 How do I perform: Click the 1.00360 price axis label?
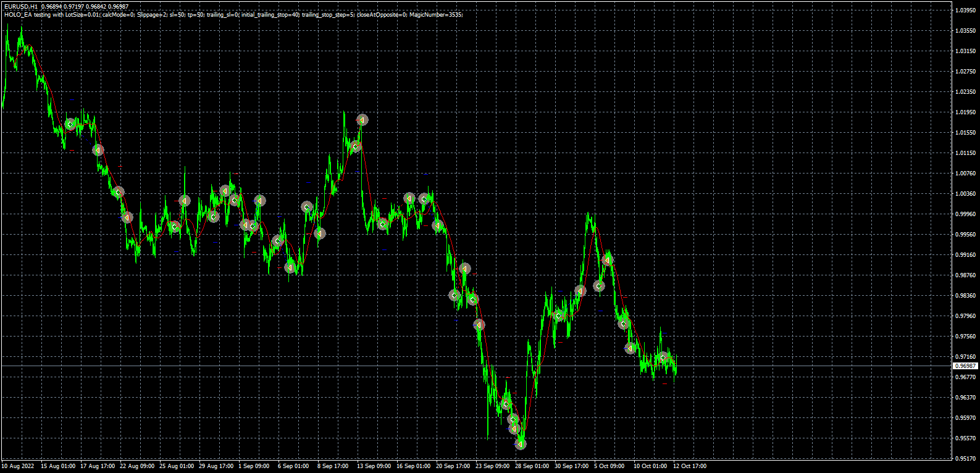click(x=965, y=194)
